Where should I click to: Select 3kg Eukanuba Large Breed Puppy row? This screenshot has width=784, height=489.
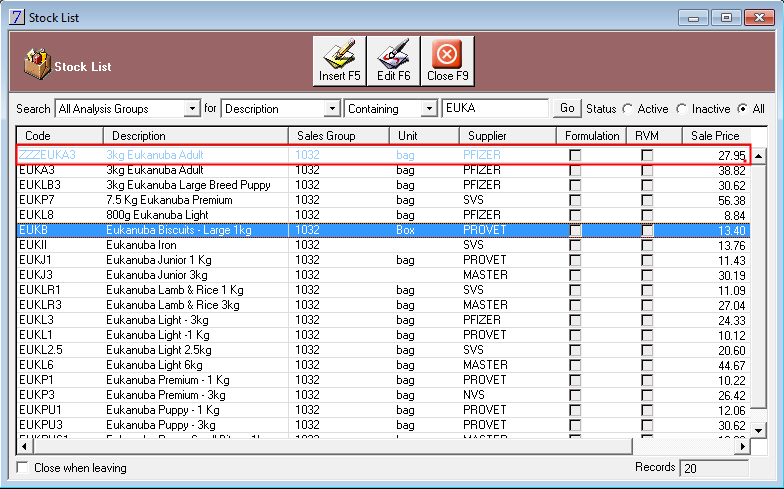pyautogui.click(x=384, y=185)
